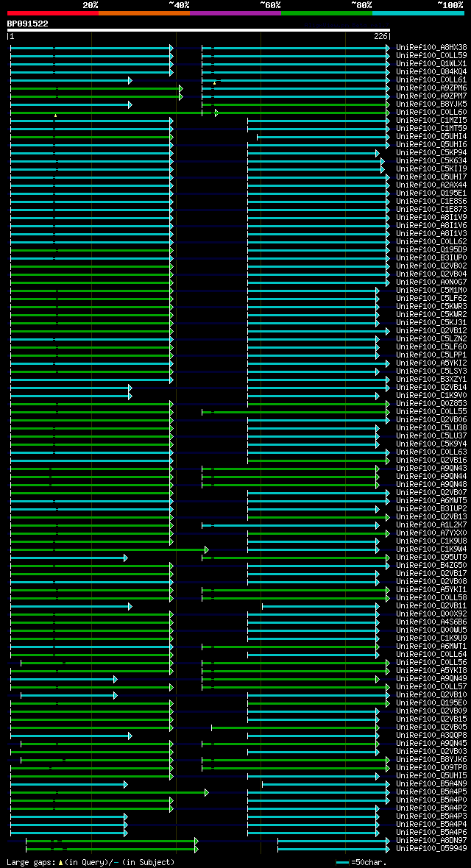The width and height of the screenshot is (471, 868).
Task: Select label UniRef100_B5A4N9
Action: (x=432, y=783)
